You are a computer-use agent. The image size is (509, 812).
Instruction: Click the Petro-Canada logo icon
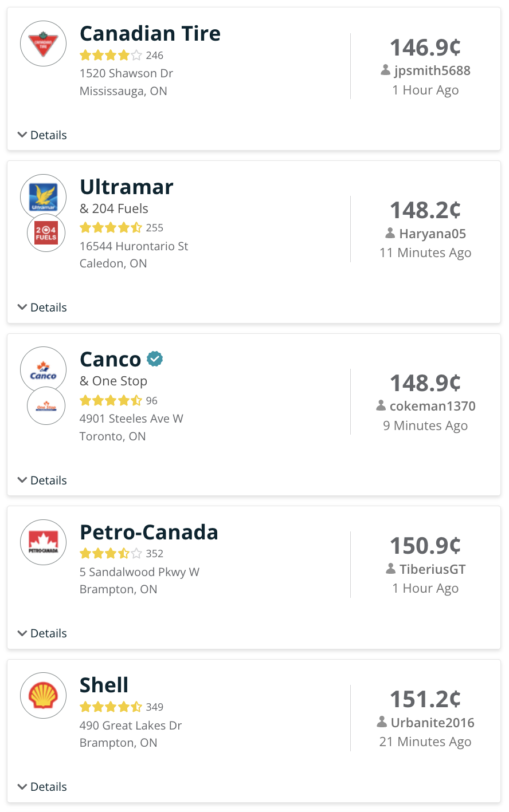pos(43,542)
